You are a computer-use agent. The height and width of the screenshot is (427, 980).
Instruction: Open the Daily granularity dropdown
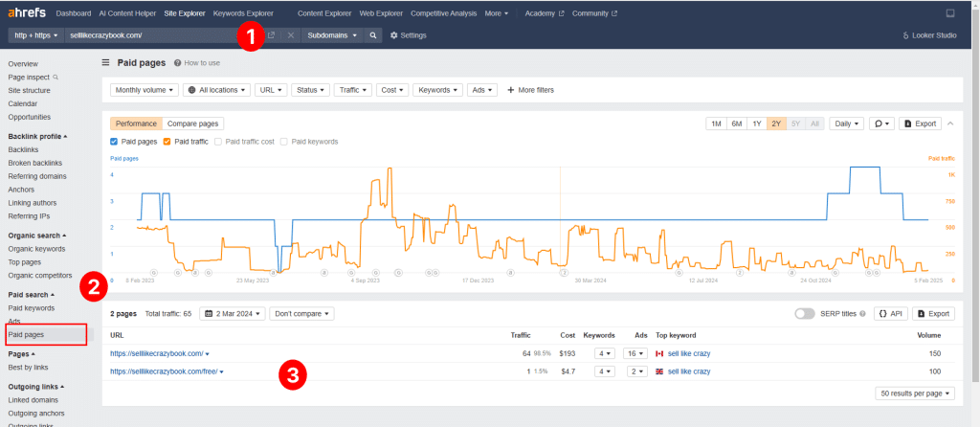[x=847, y=124]
